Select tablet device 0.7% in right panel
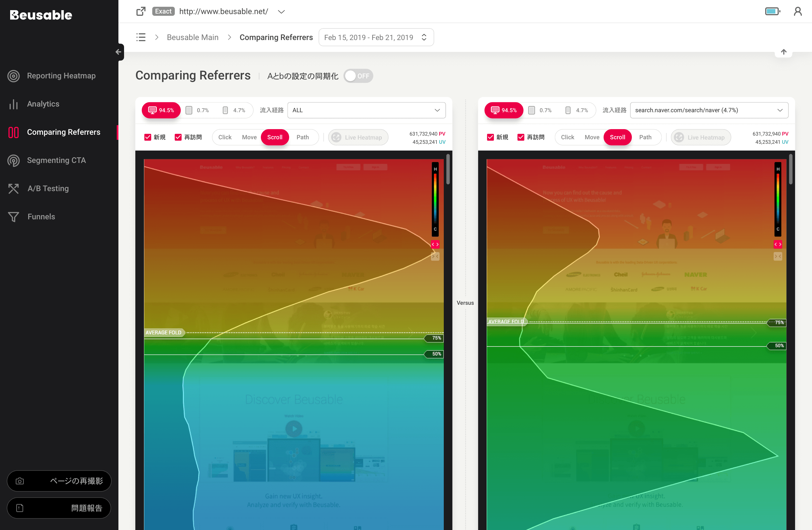 click(539, 110)
